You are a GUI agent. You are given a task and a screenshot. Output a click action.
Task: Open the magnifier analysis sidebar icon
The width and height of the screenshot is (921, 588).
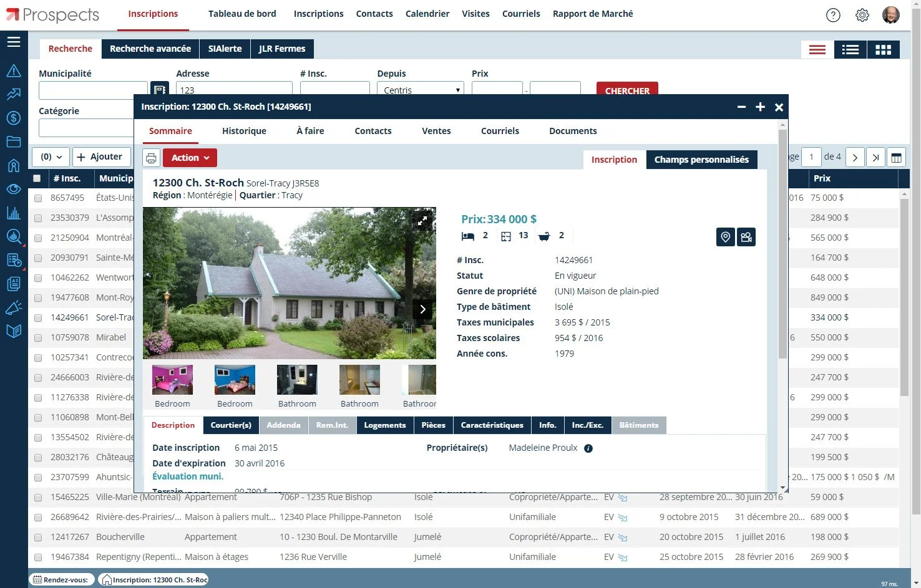tap(14, 236)
